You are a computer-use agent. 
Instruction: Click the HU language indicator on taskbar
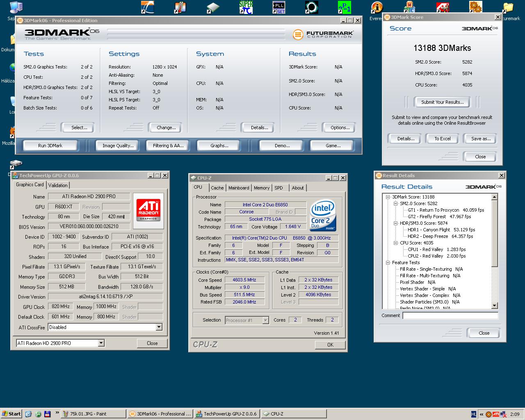(x=474, y=414)
